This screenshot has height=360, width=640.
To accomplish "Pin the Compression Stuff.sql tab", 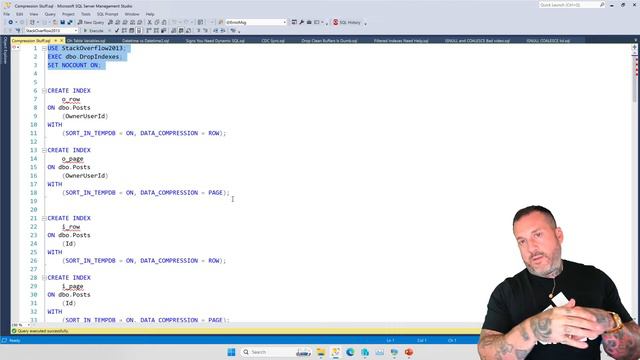I will (x=56, y=40).
